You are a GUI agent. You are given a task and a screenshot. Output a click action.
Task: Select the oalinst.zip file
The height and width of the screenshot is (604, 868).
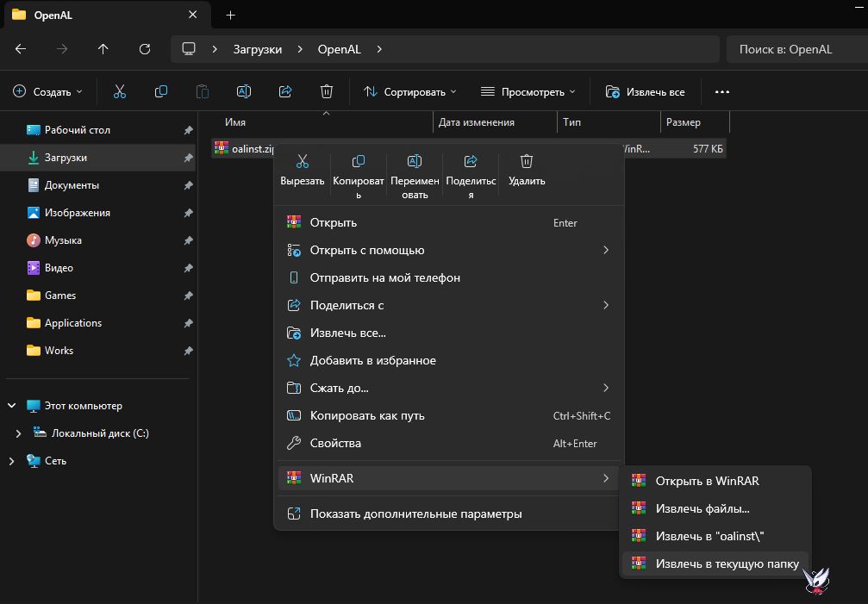click(244, 148)
